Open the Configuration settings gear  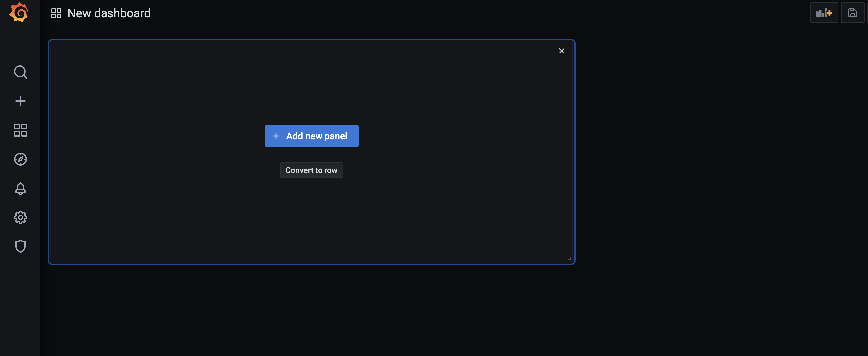[x=20, y=217]
